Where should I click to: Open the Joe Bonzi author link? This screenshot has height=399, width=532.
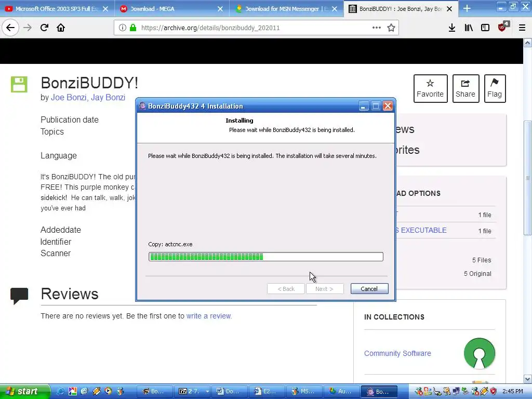[x=70, y=97]
